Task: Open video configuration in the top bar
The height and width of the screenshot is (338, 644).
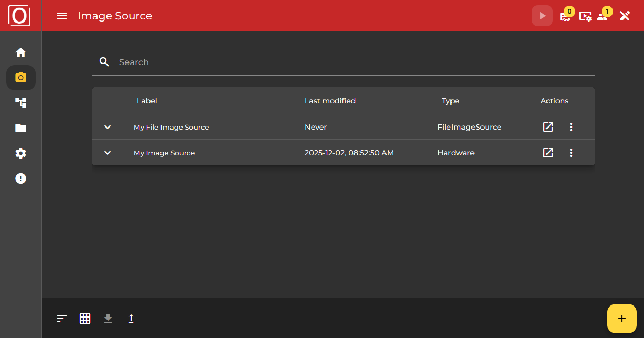Action: coord(585,16)
